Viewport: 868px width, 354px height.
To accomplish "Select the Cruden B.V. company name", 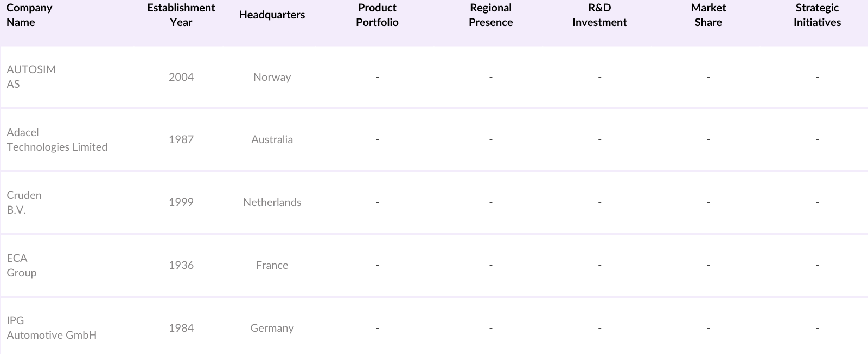I will 24,202.
